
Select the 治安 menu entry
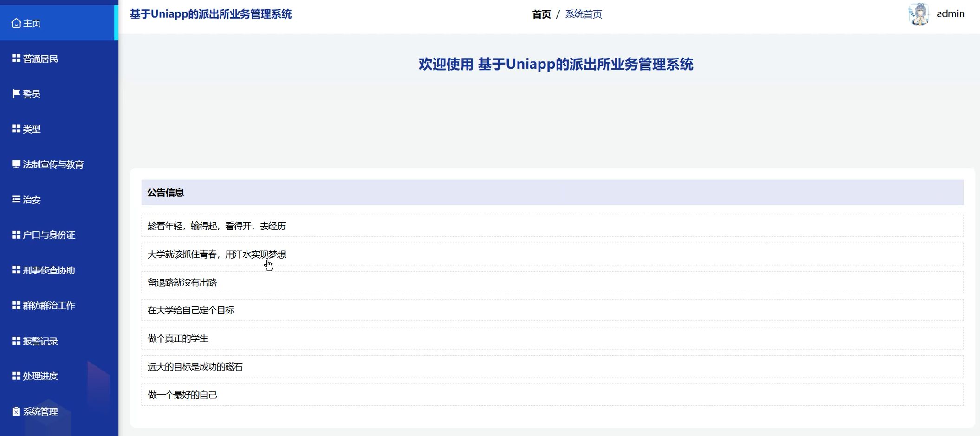click(59, 200)
